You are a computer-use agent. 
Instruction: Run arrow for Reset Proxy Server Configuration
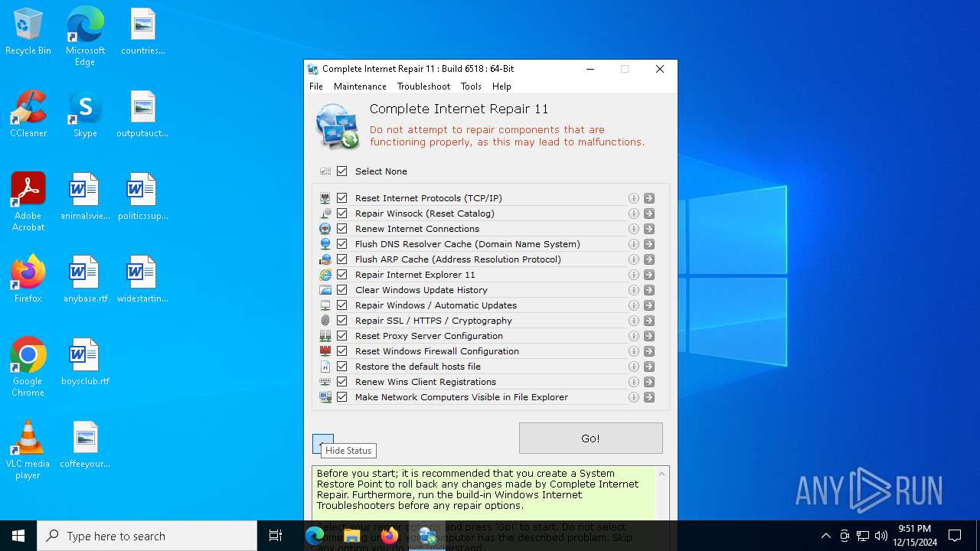(x=649, y=336)
